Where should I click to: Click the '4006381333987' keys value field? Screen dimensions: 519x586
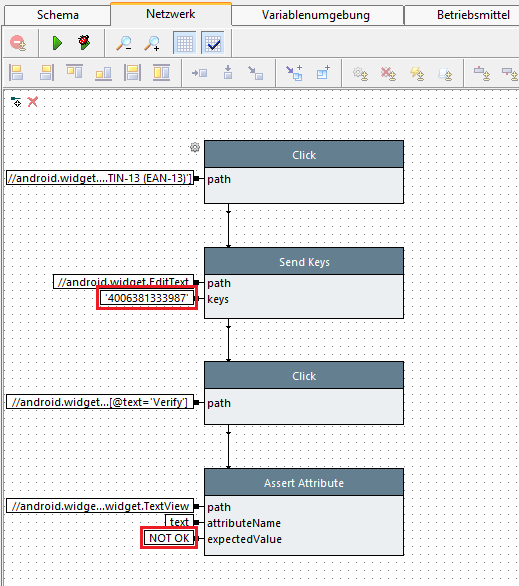coord(147,298)
